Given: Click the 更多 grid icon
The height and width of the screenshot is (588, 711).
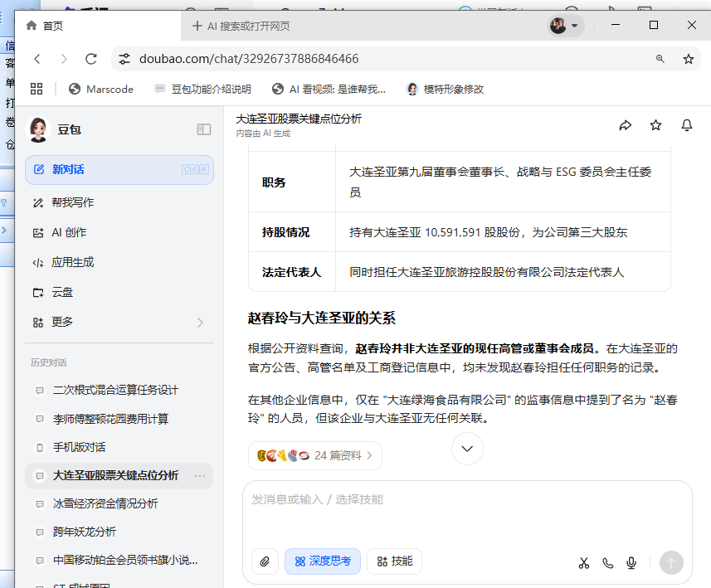Looking at the screenshot, I should point(38,323).
